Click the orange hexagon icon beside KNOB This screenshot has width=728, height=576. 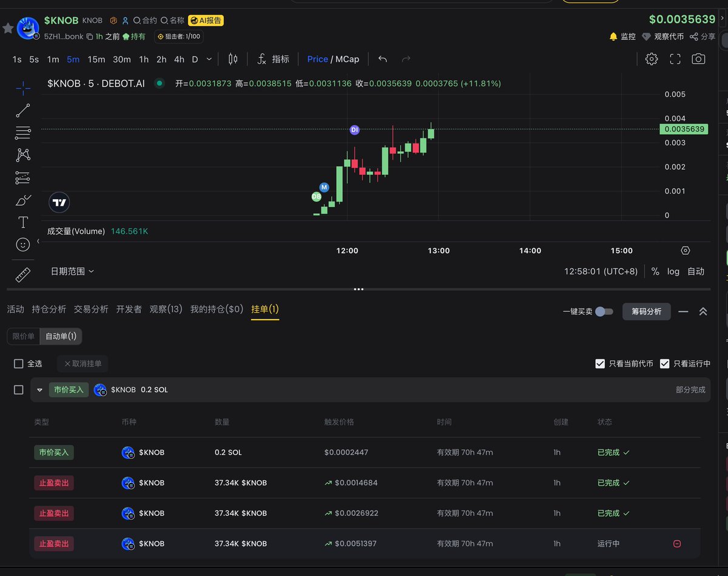[x=113, y=21]
